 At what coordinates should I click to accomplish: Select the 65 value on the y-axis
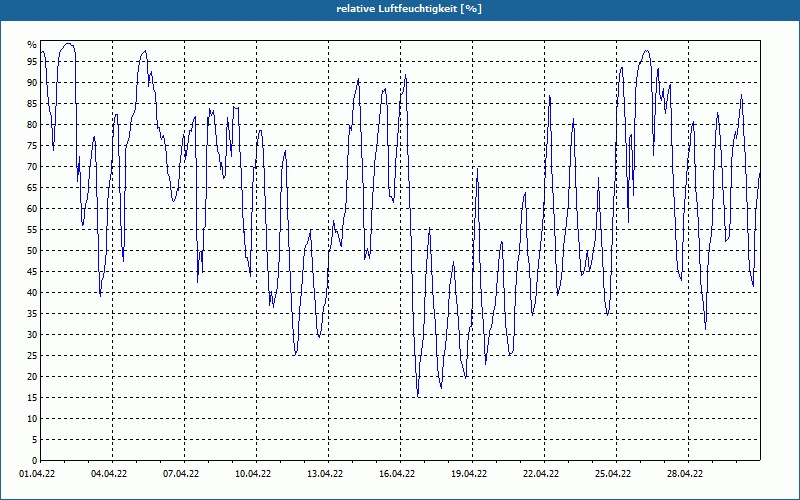pyautogui.click(x=32, y=188)
